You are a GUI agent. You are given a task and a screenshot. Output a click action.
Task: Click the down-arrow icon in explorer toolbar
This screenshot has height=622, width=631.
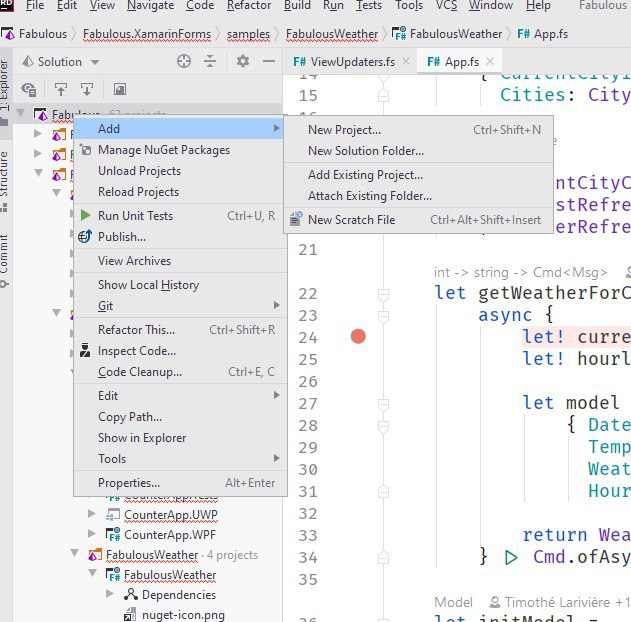pos(87,89)
